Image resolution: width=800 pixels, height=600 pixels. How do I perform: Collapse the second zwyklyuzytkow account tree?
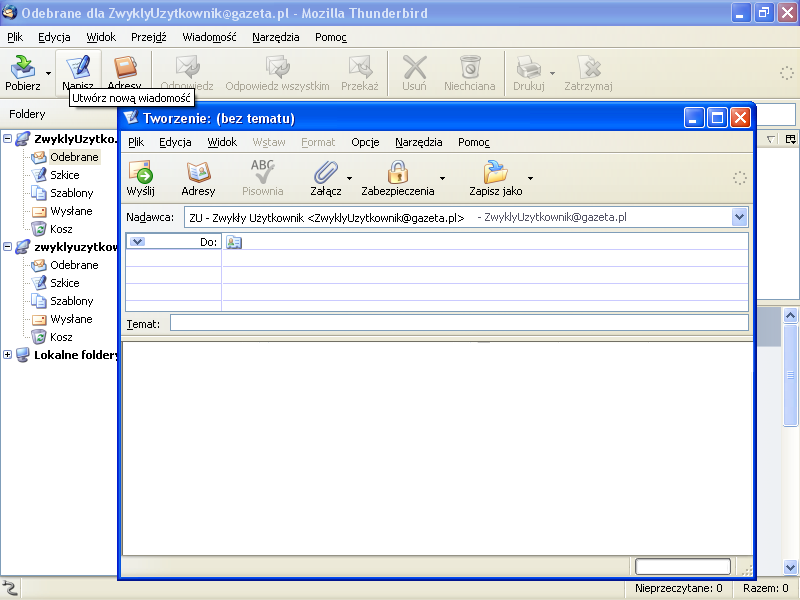click(x=7, y=246)
